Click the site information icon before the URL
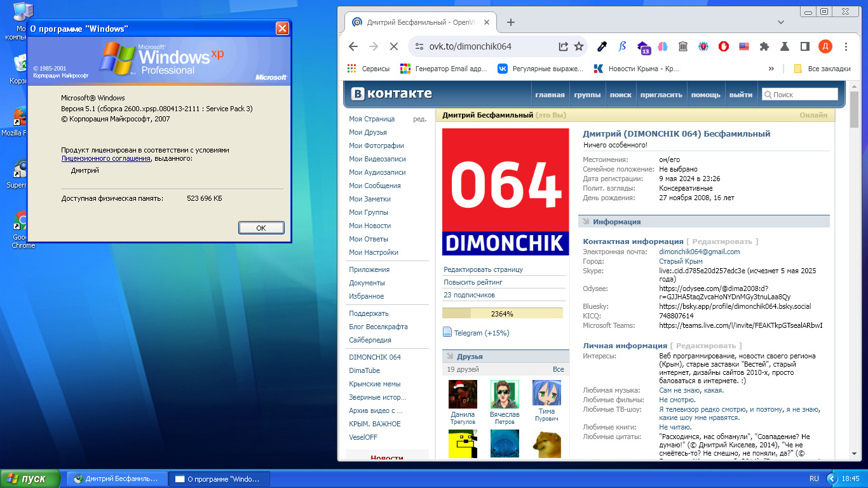The image size is (868, 488). pos(418,46)
